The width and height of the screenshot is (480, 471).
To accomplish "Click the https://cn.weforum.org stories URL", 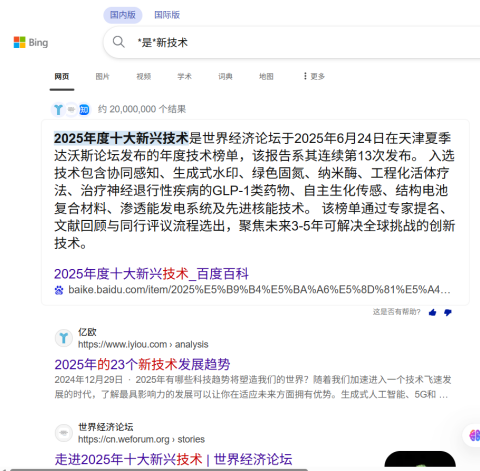I will (141, 439).
